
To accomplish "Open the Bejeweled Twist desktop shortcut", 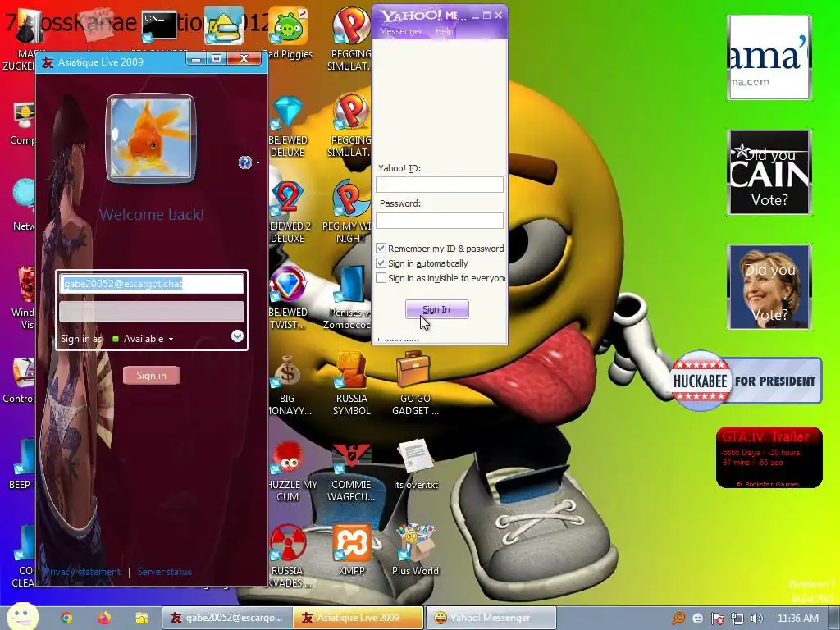I will point(288,298).
